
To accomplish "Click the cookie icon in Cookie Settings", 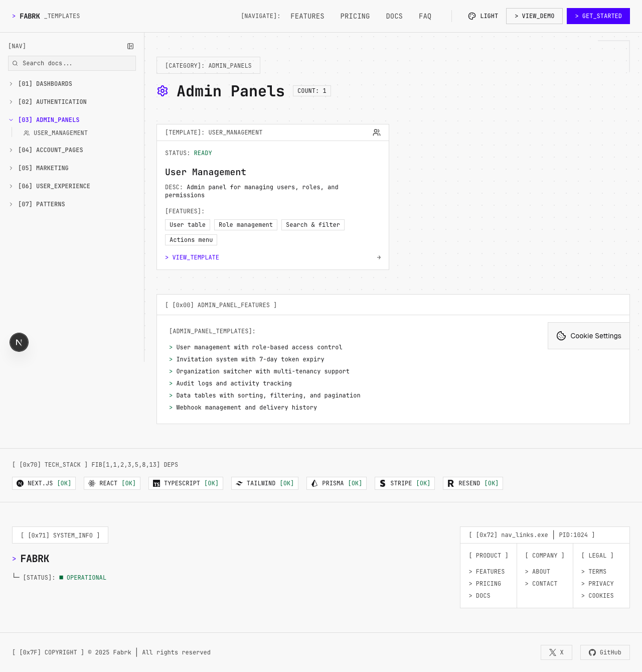I will (561, 336).
